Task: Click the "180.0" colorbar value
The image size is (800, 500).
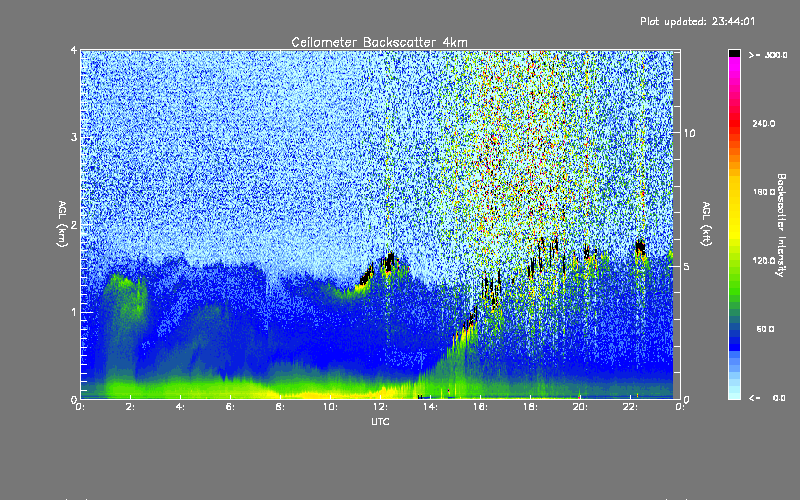Action: tap(764, 192)
